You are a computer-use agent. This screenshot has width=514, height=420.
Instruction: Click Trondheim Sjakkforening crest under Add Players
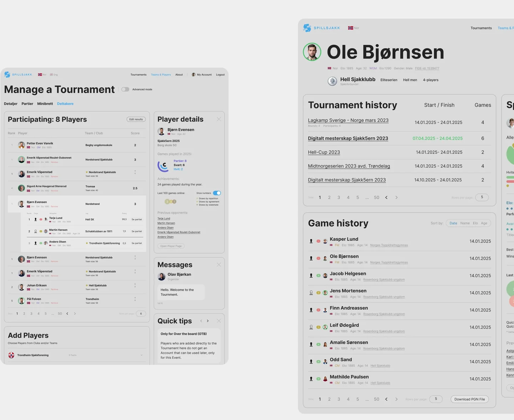(11, 355)
